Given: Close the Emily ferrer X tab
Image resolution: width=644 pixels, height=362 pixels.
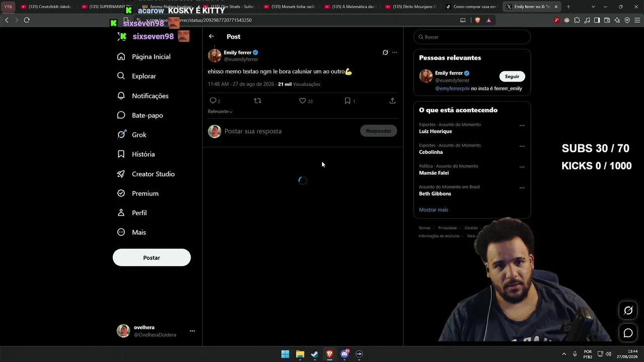Looking at the screenshot, I should click(x=556, y=7).
